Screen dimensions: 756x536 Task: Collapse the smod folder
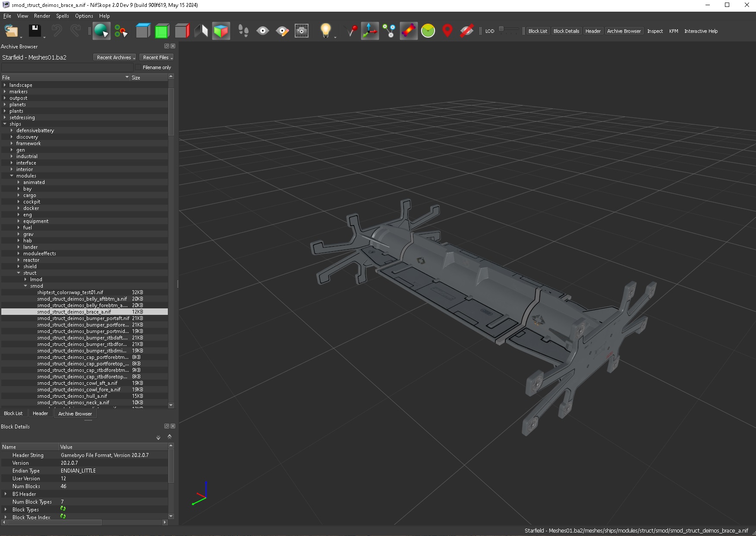click(x=25, y=286)
